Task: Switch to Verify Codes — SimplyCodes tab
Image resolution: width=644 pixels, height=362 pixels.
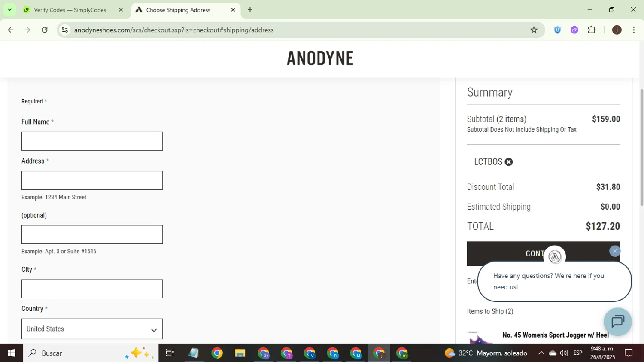Action: (70, 10)
